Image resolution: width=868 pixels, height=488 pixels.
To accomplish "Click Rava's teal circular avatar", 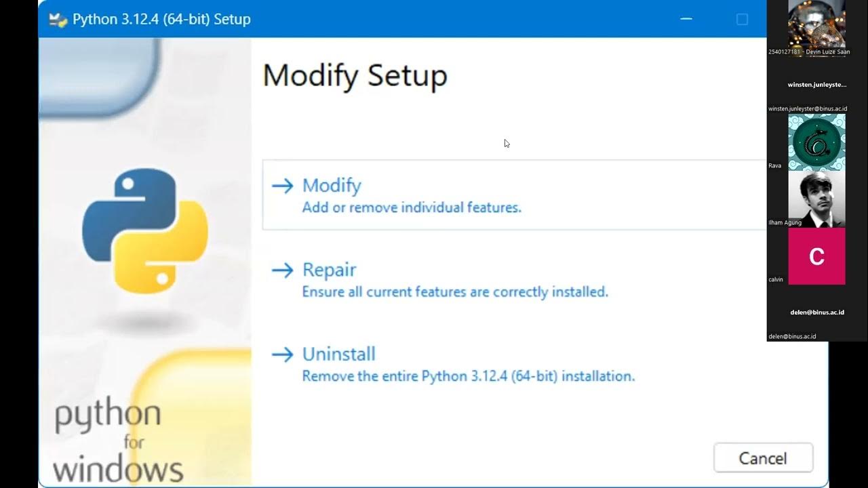I will (816, 142).
